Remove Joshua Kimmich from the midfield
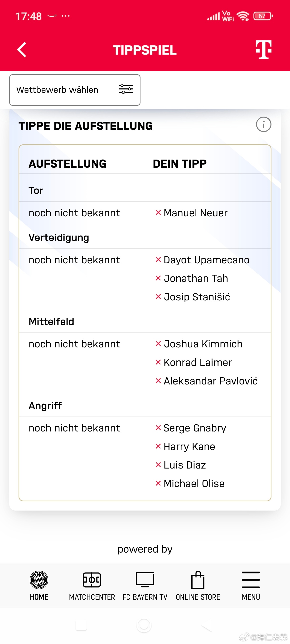The height and width of the screenshot is (644, 290). (x=158, y=344)
